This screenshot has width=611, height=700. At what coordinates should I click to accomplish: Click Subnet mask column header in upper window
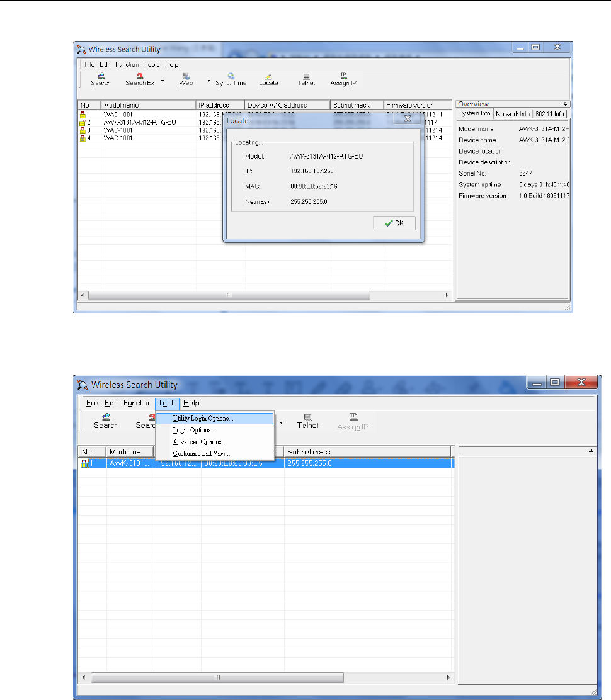(x=357, y=105)
